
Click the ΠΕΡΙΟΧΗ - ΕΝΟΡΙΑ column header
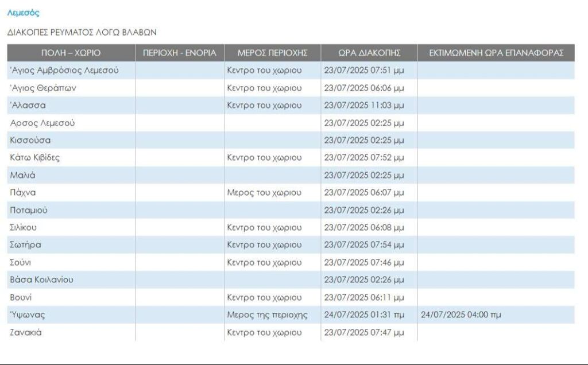179,53
